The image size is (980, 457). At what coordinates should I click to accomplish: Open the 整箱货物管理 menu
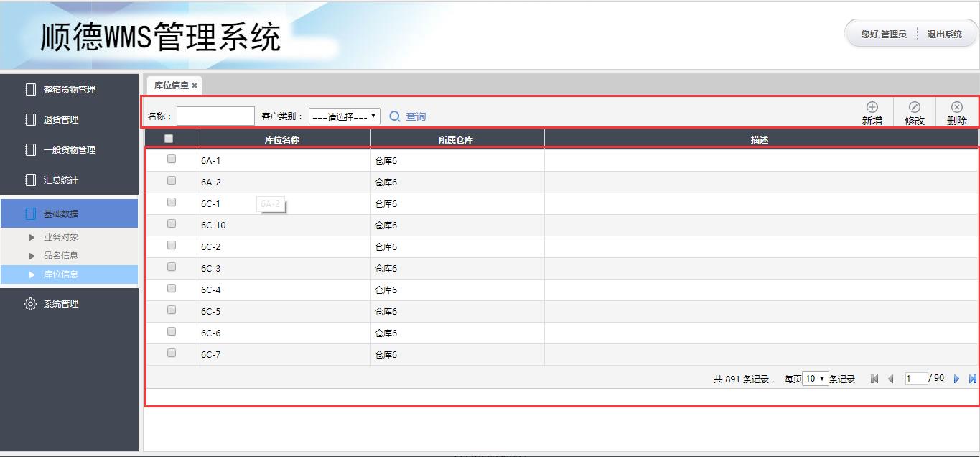point(69,90)
